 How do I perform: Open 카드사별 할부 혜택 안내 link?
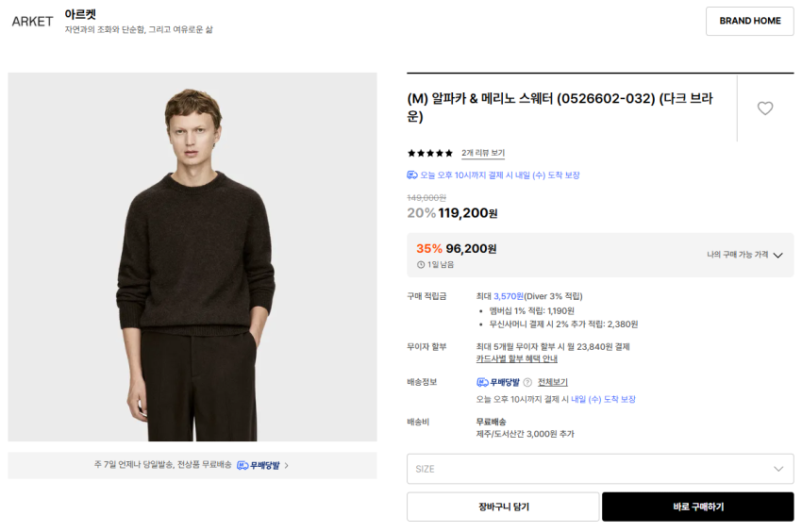click(x=516, y=358)
